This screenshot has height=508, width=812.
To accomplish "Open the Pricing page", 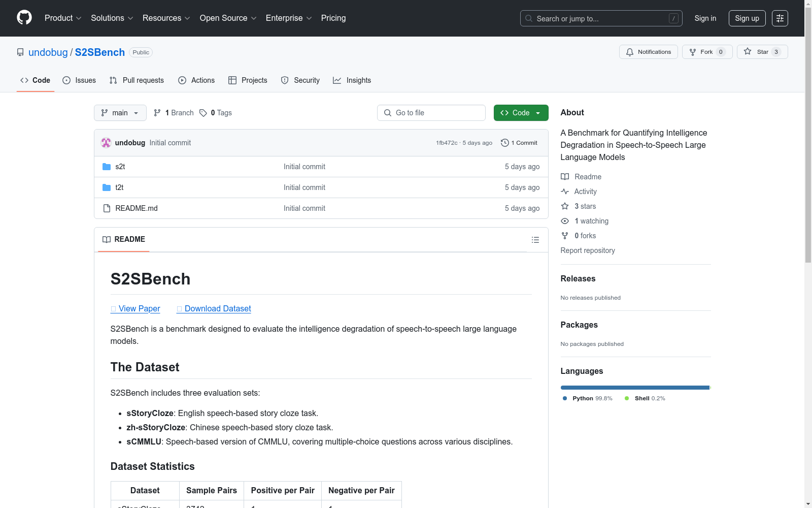I will point(333,18).
